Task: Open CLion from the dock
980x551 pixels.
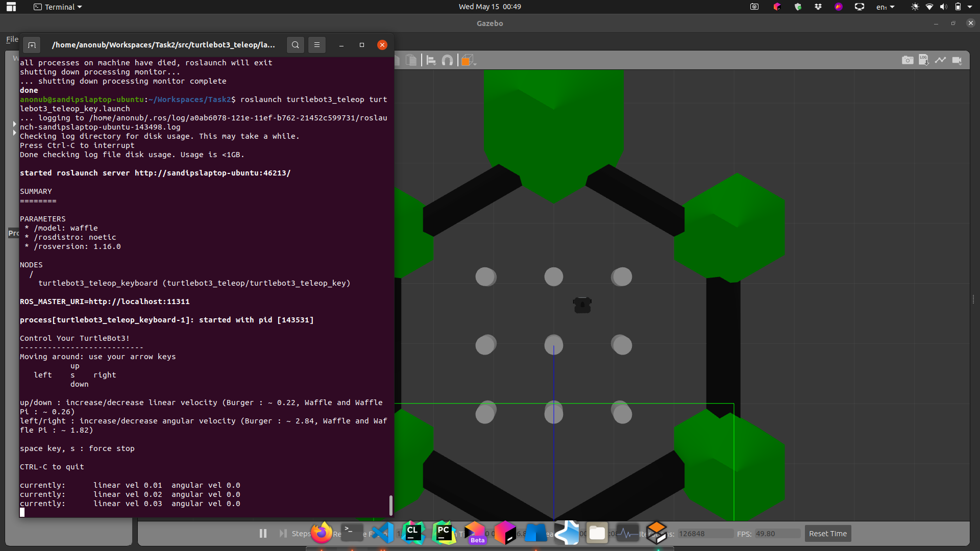Action: pyautogui.click(x=413, y=533)
